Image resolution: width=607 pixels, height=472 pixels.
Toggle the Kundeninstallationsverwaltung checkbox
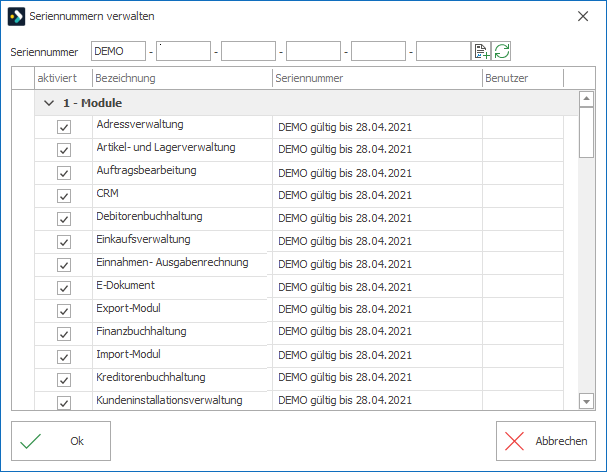coord(64,403)
